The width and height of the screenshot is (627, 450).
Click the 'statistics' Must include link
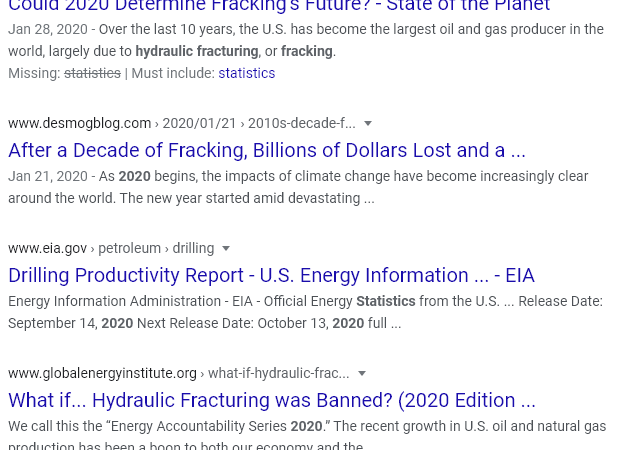(x=247, y=73)
